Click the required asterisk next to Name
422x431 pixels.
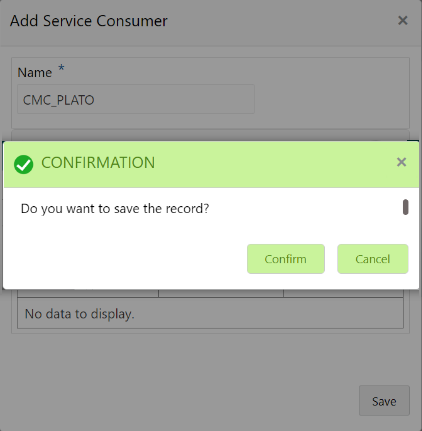click(x=61, y=68)
